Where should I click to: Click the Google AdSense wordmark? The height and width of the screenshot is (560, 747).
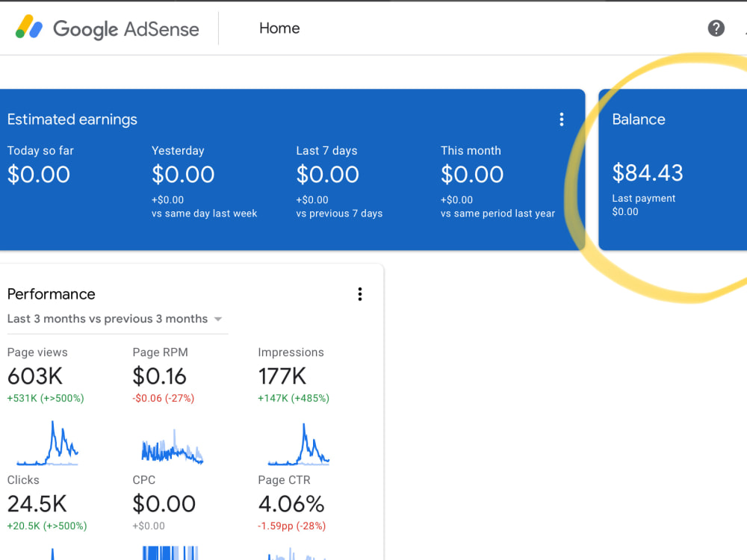coord(125,29)
